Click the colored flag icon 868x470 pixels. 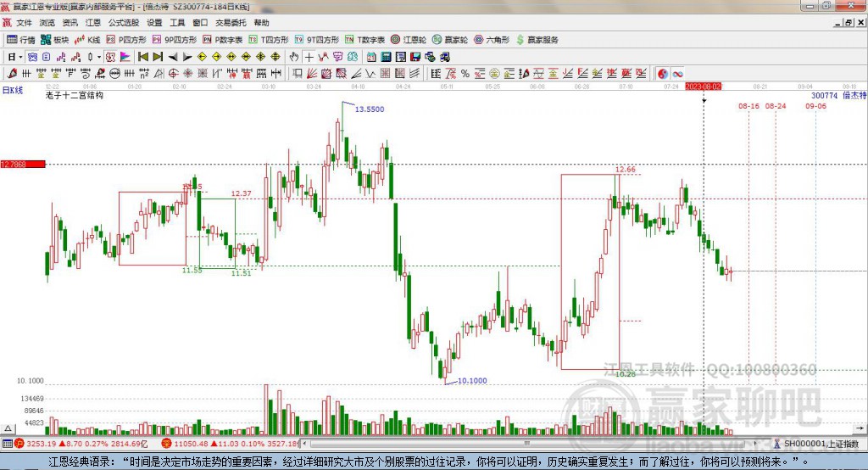pyautogui.click(x=125, y=57)
